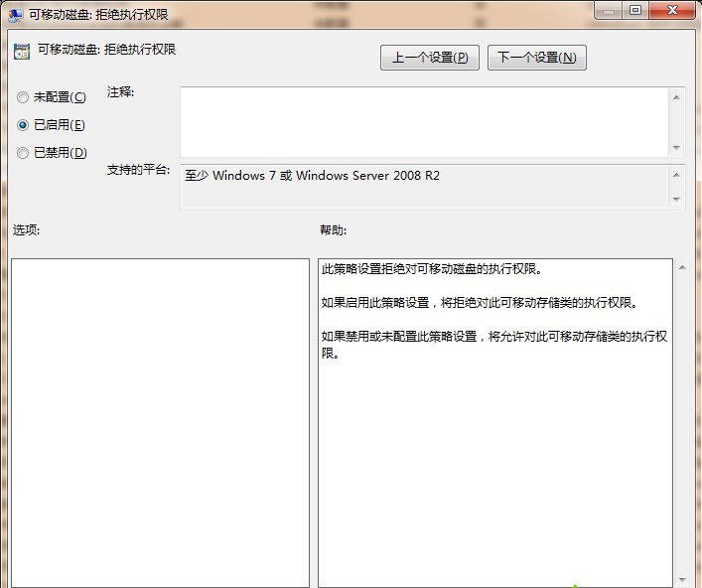Click the policy setting icon beside the heading
Screen dimensions: 702x588
22,52
